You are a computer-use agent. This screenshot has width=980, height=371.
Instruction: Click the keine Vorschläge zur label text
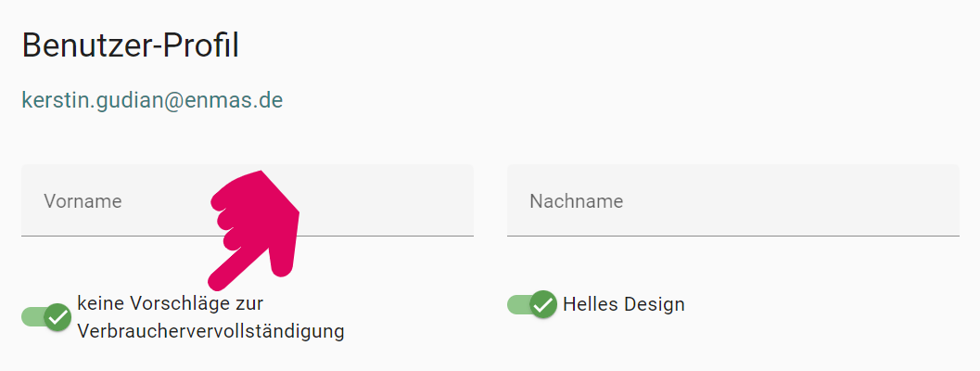click(171, 303)
